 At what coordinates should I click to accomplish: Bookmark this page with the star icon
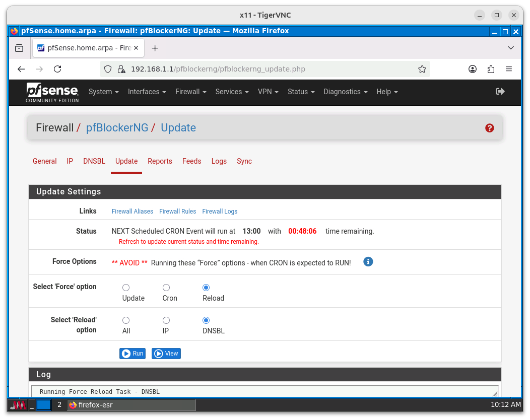point(422,69)
